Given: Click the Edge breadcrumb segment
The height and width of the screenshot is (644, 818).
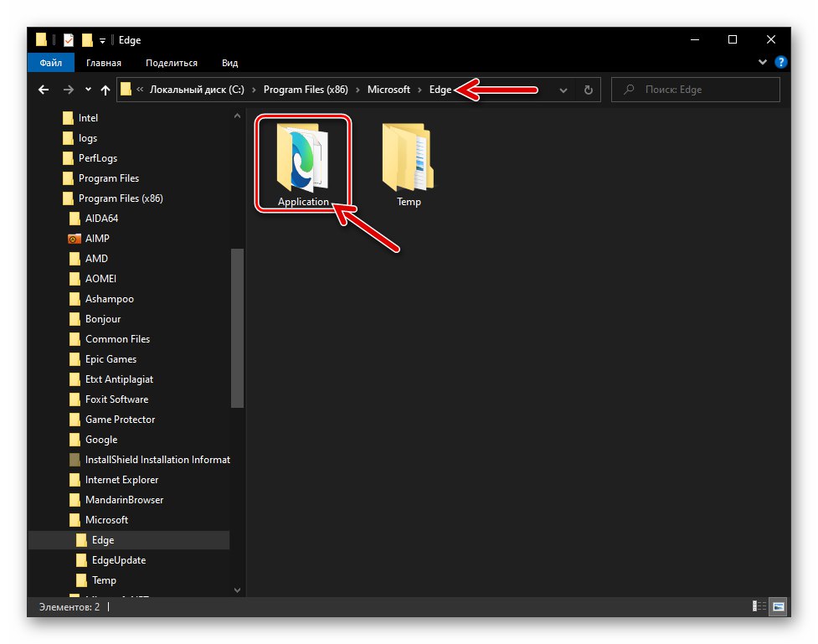Looking at the screenshot, I should point(440,90).
